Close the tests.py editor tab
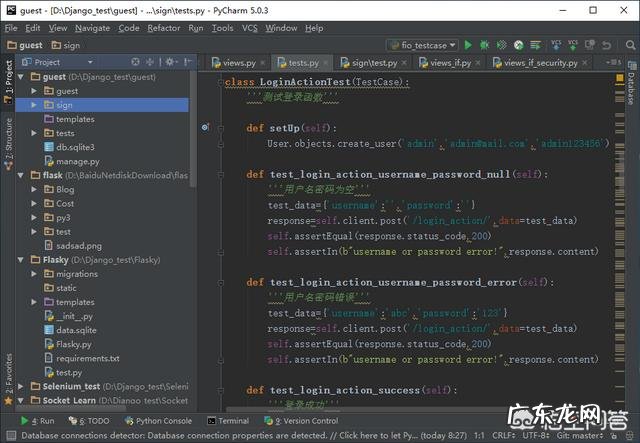Image resolution: width=640 pixels, height=443 pixels. (325, 63)
